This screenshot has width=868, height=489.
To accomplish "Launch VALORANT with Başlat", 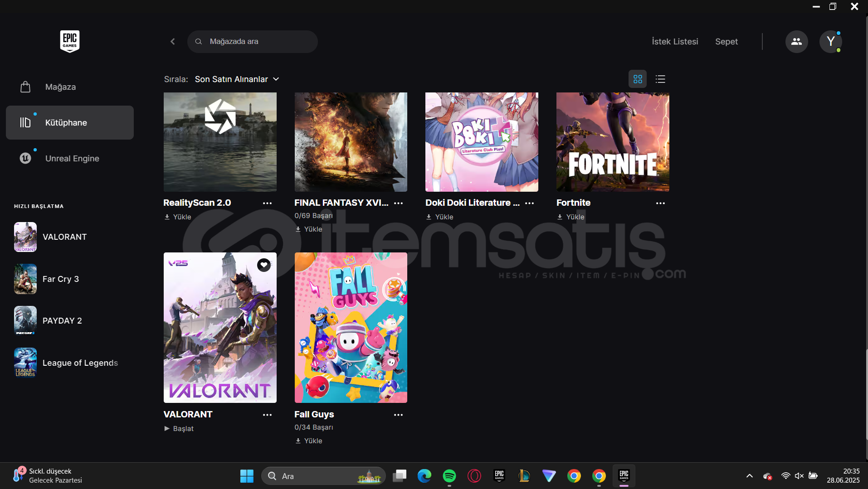I will (x=179, y=428).
